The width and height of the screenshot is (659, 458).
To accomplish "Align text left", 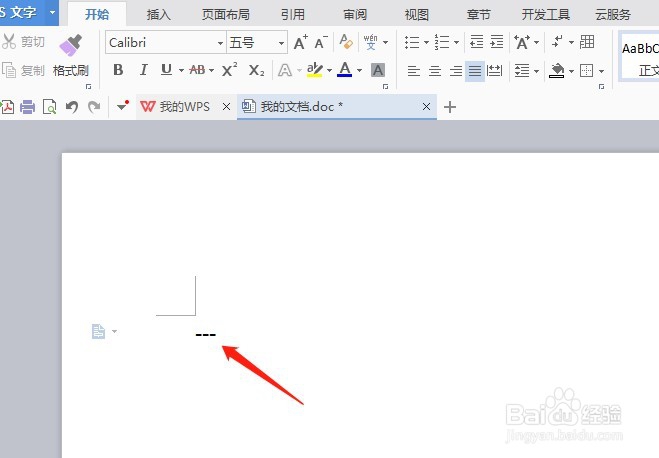I will (x=414, y=71).
